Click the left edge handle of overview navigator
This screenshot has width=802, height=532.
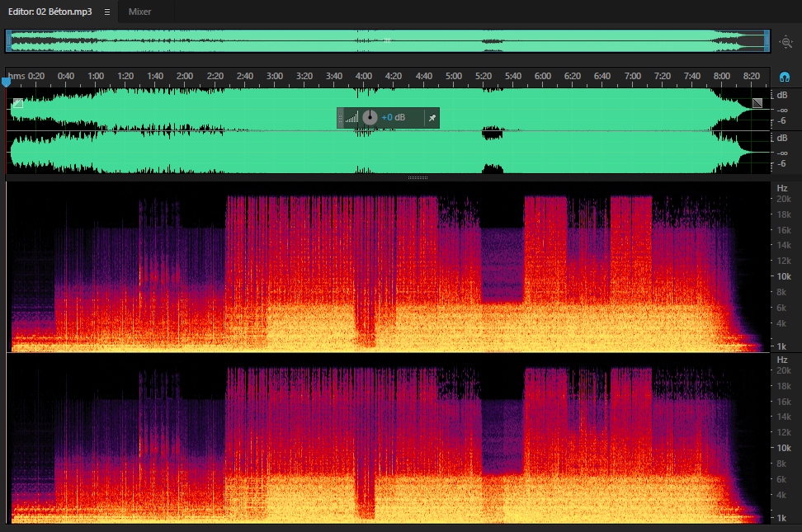click(x=8, y=41)
